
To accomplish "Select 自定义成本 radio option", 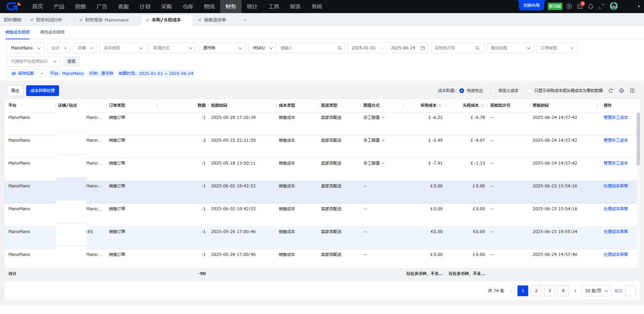I will [493, 91].
